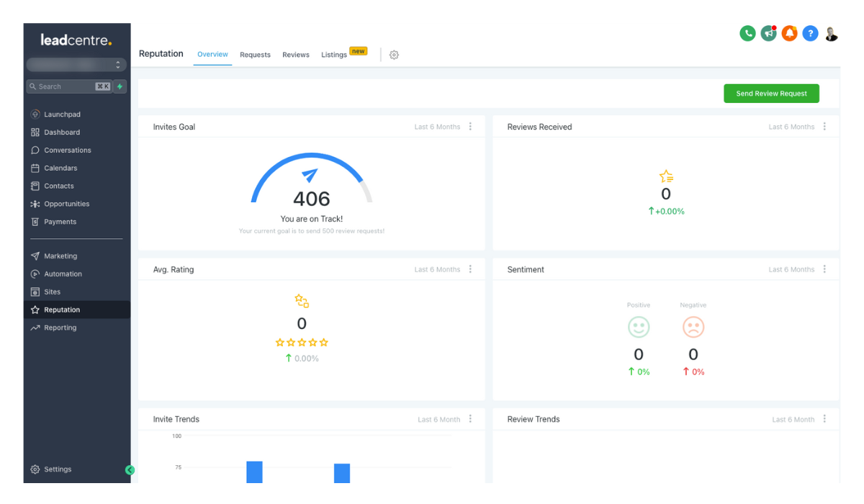Open Reviews Received three-dot menu
The height and width of the screenshot is (504, 864).
(x=825, y=127)
